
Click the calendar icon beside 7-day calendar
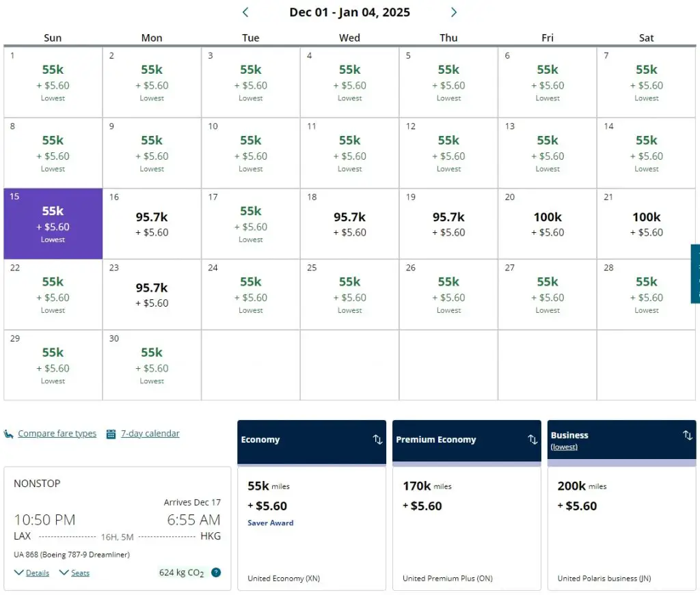pos(111,434)
